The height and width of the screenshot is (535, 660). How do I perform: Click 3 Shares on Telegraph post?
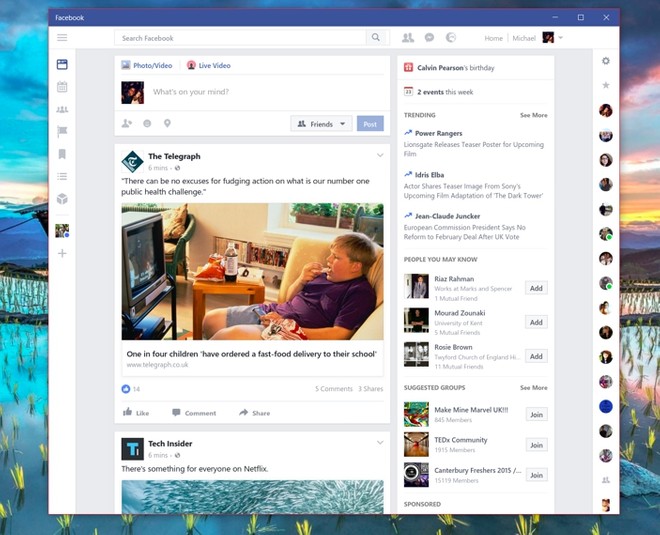(x=370, y=389)
